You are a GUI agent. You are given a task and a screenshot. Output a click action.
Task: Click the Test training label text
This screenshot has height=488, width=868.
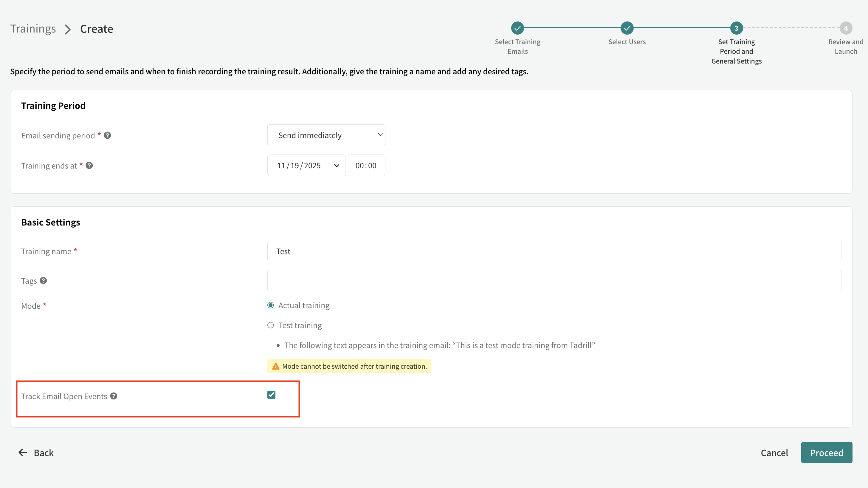pos(300,325)
